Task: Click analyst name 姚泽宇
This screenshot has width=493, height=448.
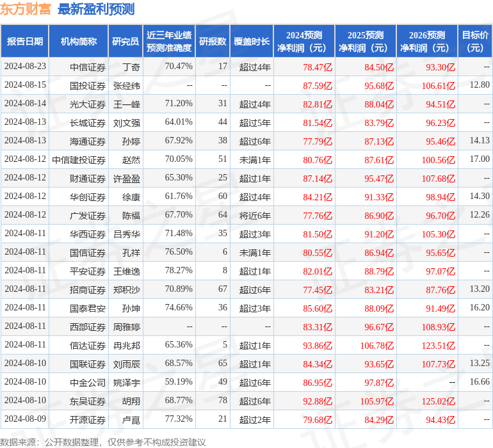Action: click(x=127, y=383)
